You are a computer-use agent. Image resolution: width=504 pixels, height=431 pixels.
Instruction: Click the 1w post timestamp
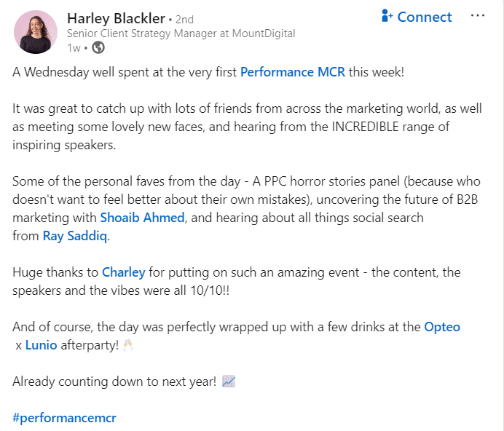click(74, 48)
